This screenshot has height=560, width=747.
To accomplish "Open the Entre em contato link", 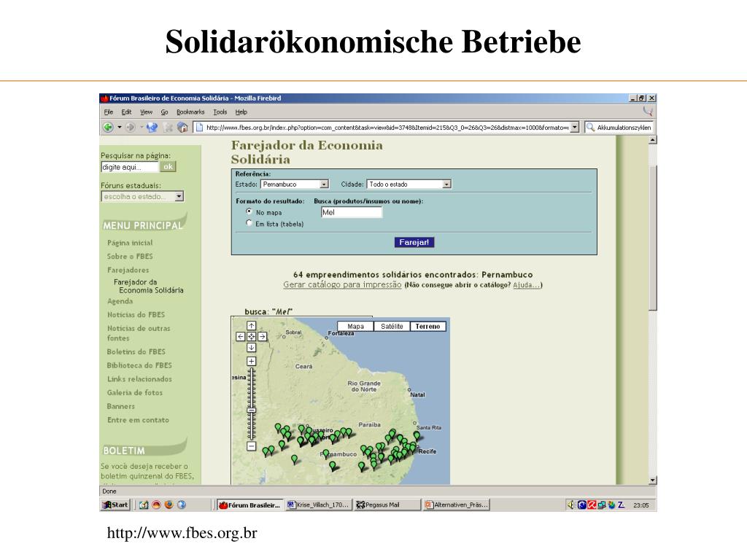I will (x=138, y=420).
